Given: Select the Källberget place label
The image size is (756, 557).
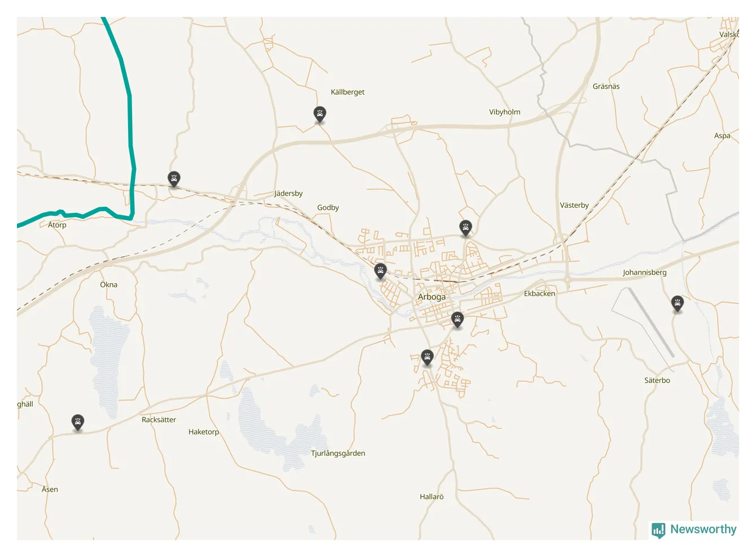Looking at the screenshot, I should (348, 92).
